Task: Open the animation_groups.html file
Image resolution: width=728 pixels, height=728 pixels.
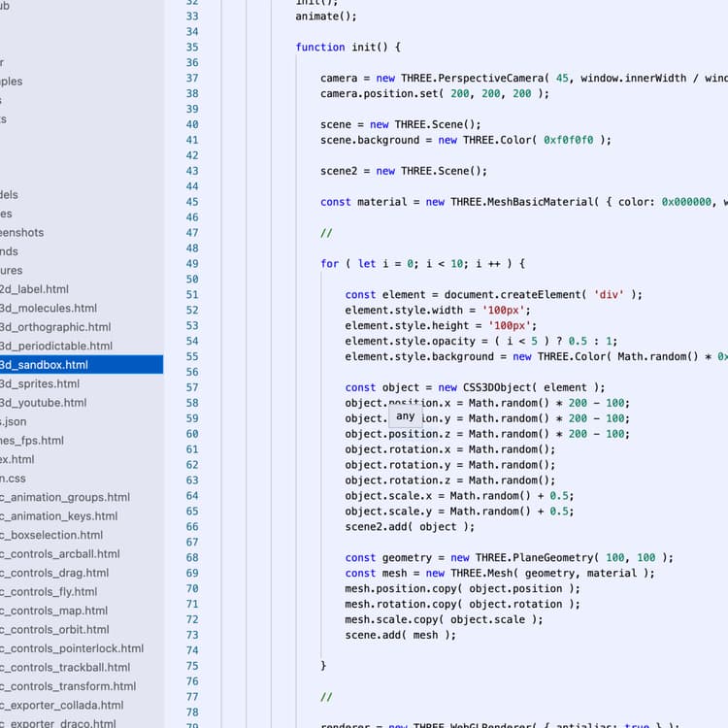Action: coord(64,497)
